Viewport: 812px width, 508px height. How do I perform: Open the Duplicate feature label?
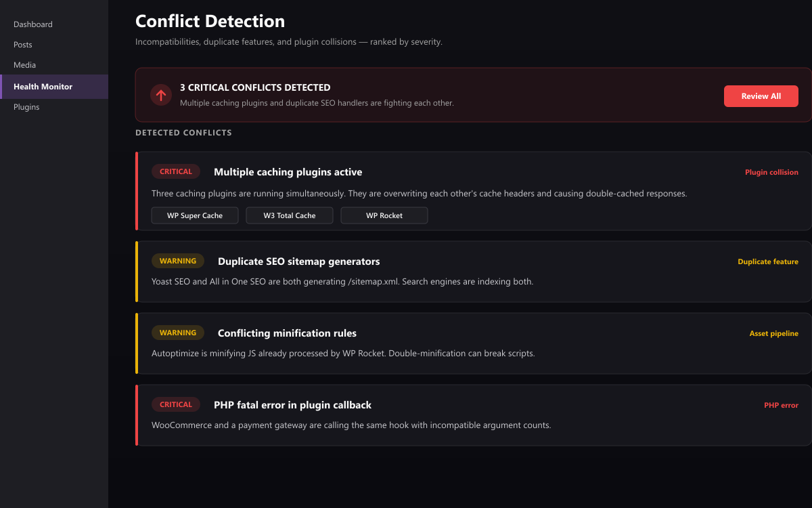click(768, 261)
